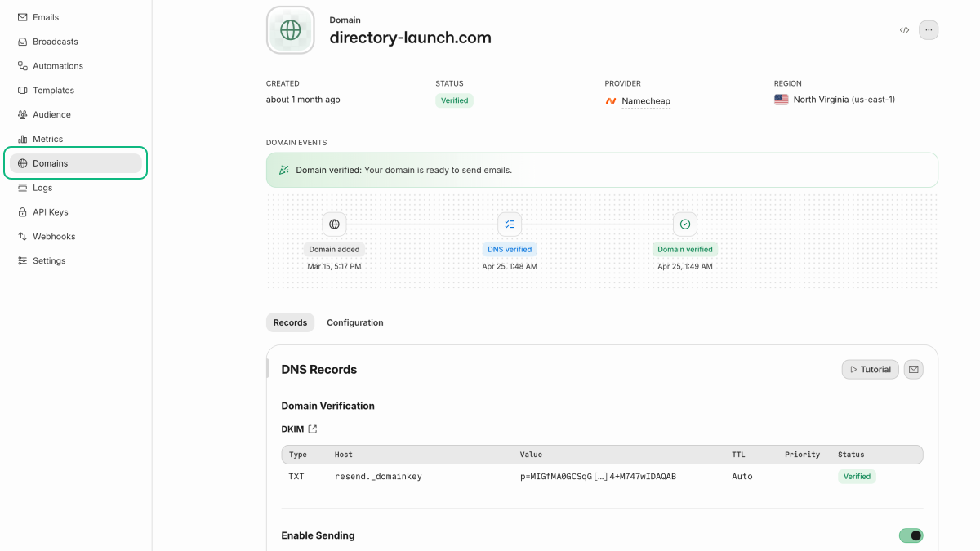Open the Templates page
This screenshot has width=980, height=551.
[53, 91]
